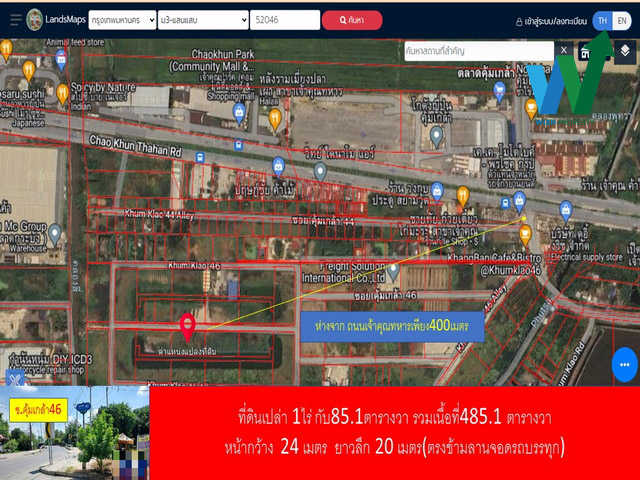Image resolution: width=640 pixels, height=480 pixels.
Task: Click the ค้นหาสถานที่สำคัญ place search box
Action: click(x=478, y=50)
